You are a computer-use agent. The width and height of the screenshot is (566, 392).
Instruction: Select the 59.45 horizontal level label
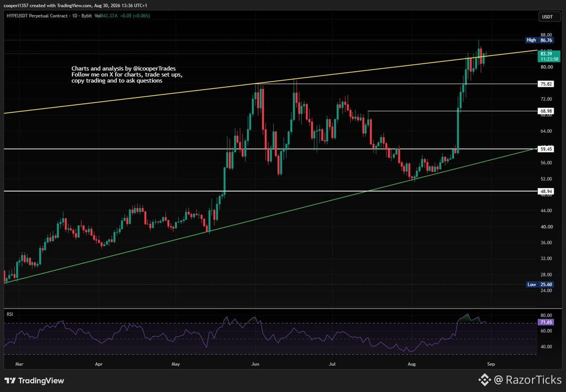coord(545,149)
